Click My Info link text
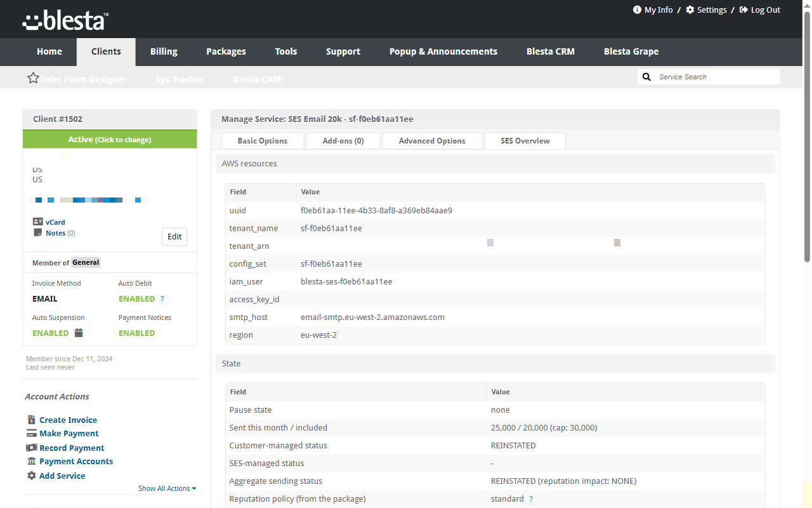 coord(658,10)
